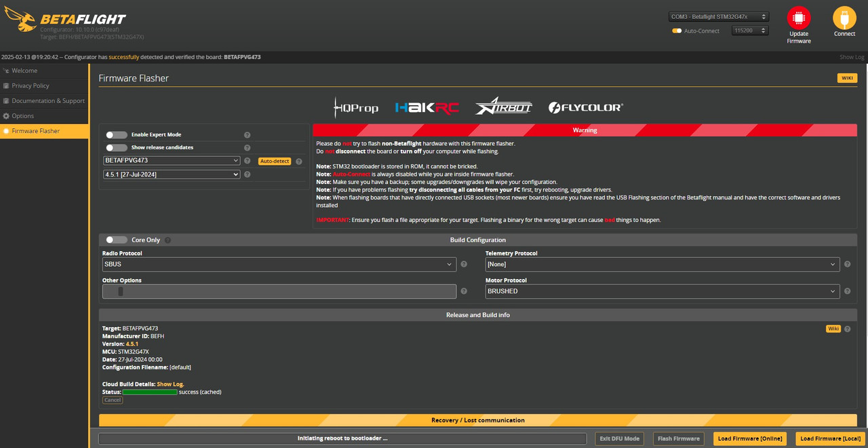Viewport: 868px width, 448px height.
Task: Open the Welcome tab in sidebar
Action: (x=44, y=71)
